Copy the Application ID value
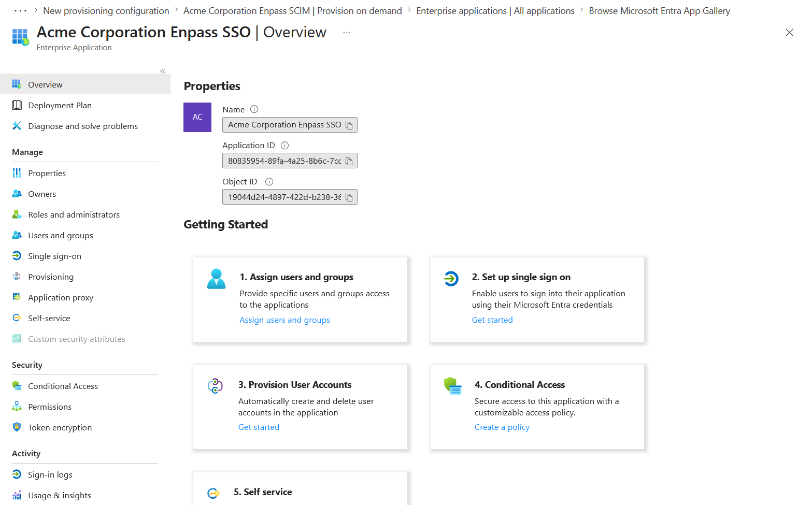This screenshot has width=812, height=505. point(349,162)
